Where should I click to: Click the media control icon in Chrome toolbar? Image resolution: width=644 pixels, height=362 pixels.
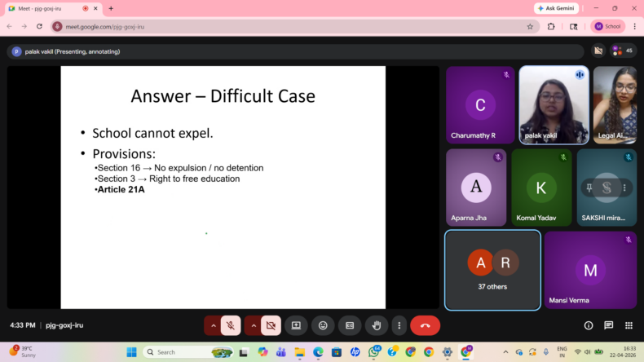(x=573, y=26)
